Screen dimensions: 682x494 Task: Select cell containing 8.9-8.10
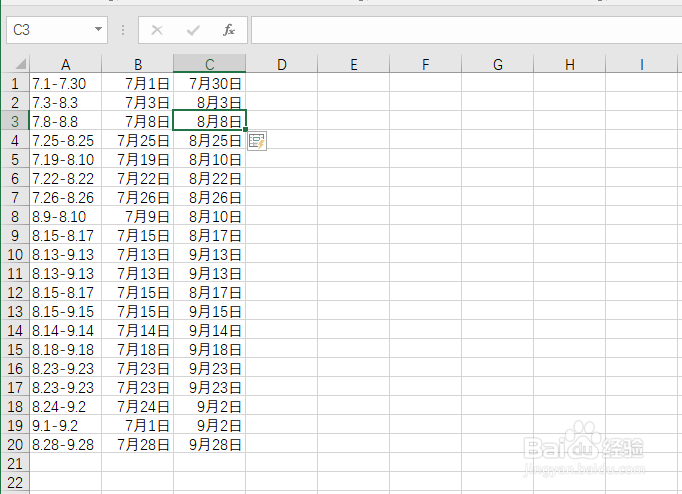65,216
